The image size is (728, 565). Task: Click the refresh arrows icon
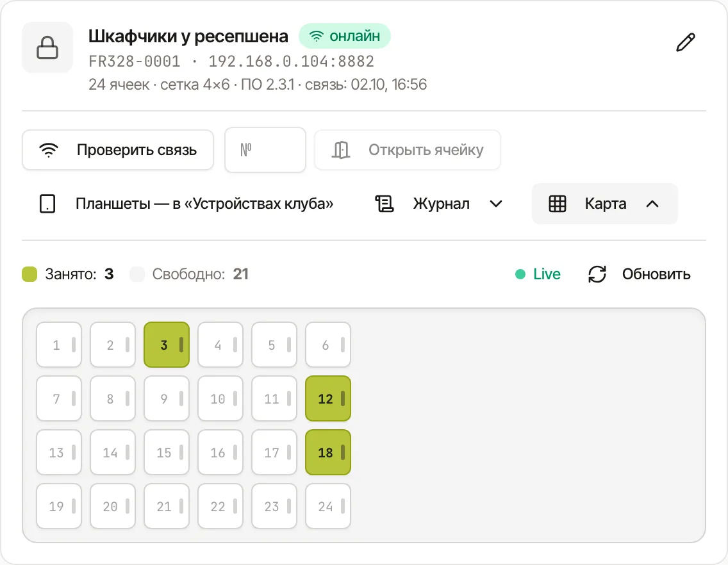597,274
